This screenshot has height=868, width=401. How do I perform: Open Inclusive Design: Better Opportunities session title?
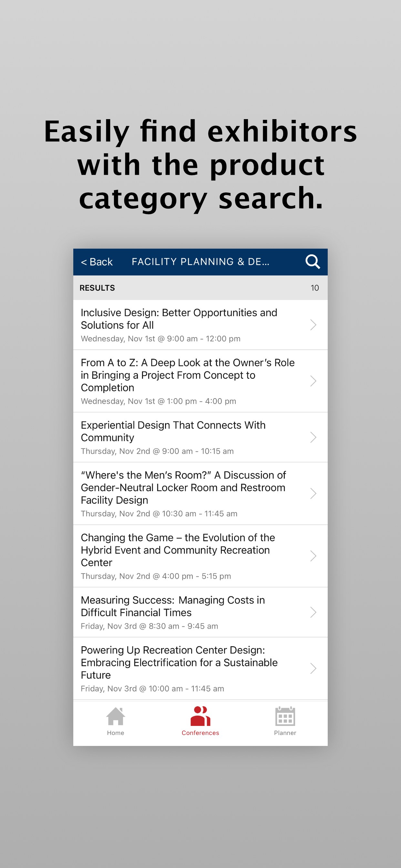tap(179, 319)
